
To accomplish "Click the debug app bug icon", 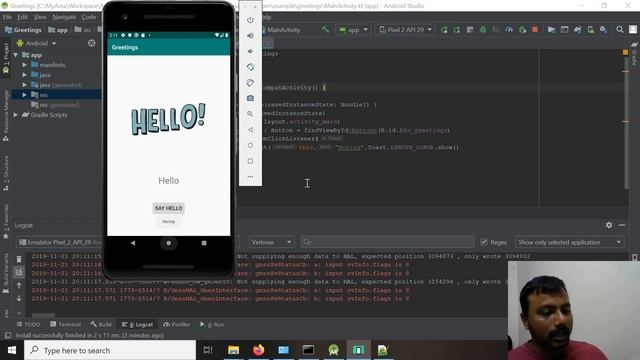I will click(483, 29).
